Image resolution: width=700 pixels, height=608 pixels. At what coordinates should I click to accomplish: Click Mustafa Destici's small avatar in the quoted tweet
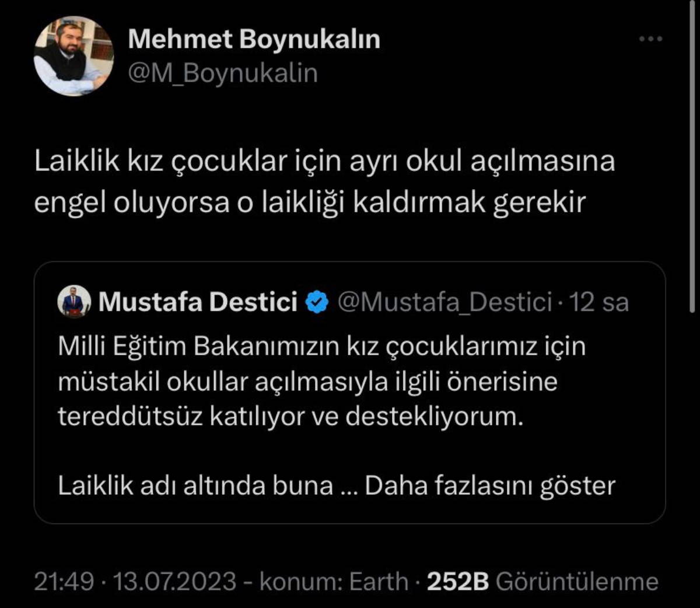tap(74, 302)
